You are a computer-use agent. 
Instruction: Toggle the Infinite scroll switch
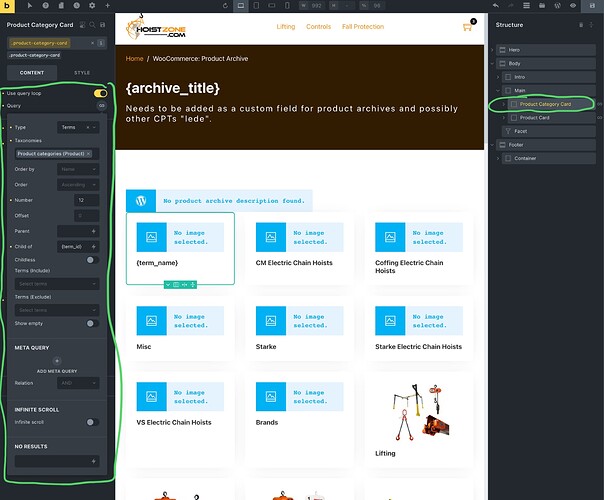(92, 422)
